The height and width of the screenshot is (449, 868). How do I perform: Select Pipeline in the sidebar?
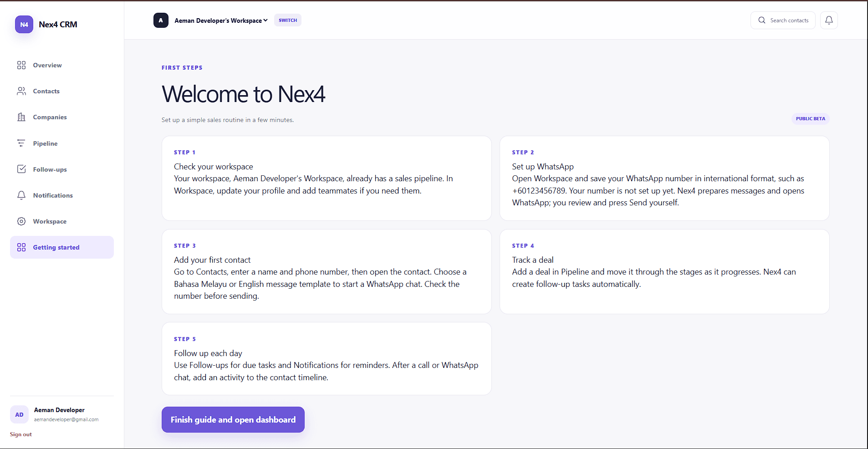click(62, 143)
